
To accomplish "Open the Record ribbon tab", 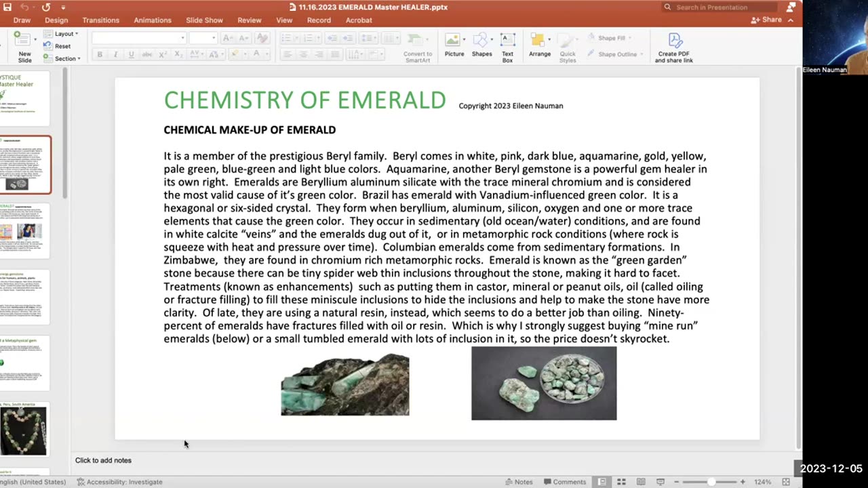I will (319, 20).
